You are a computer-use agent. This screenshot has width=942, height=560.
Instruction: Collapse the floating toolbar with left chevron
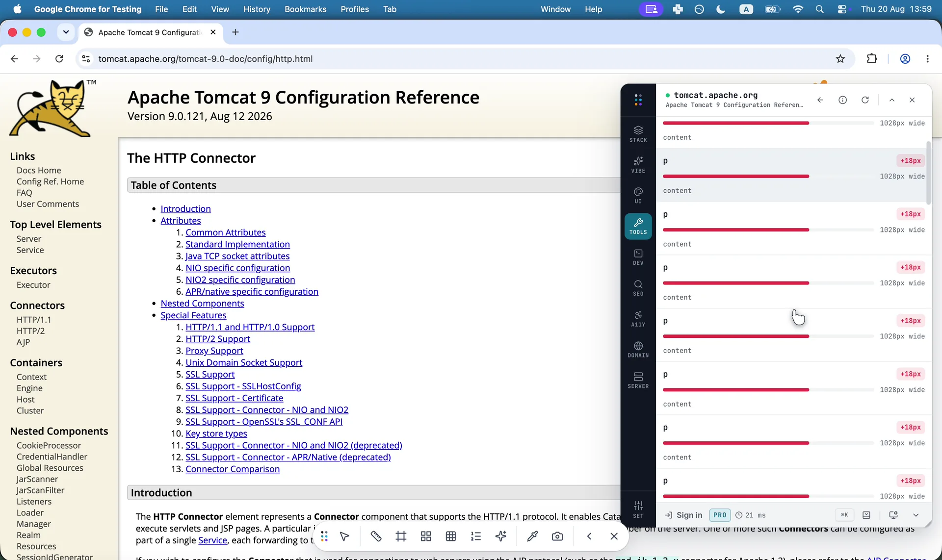589,536
